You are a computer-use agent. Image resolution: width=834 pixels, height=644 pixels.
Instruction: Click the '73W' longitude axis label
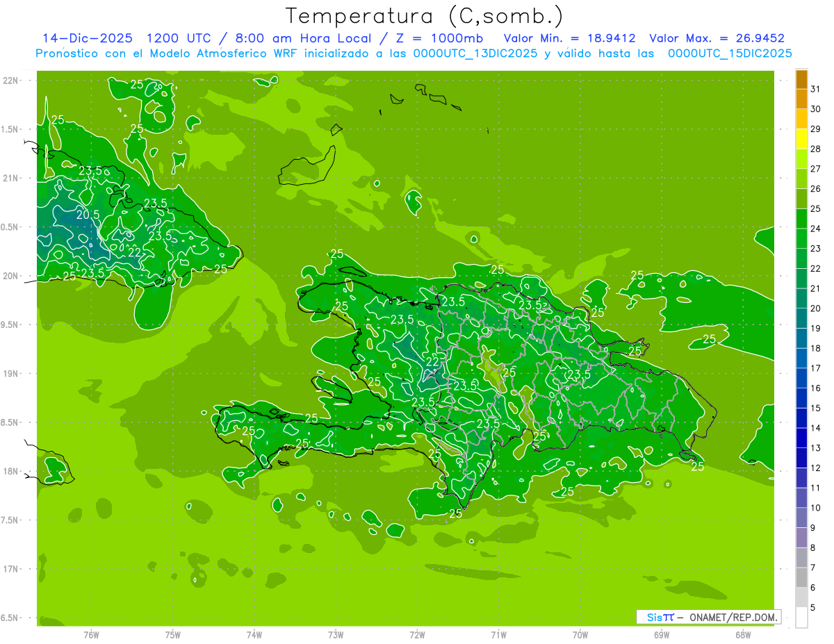[336, 635]
